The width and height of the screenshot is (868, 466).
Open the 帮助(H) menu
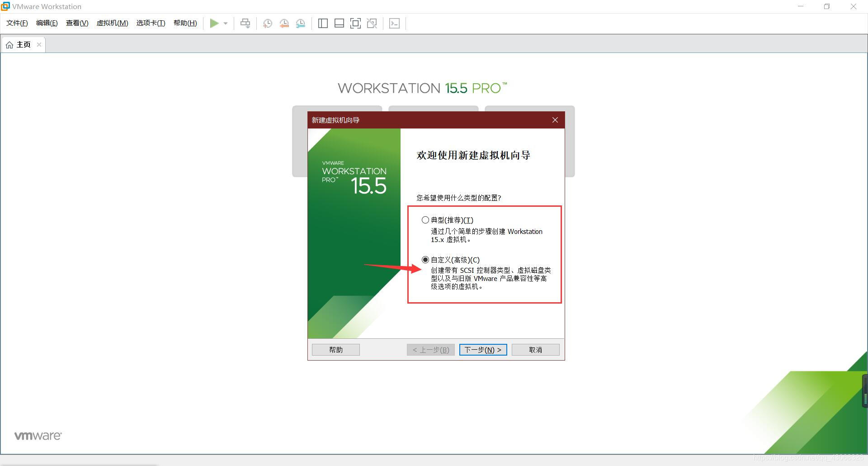click(185, 23)
